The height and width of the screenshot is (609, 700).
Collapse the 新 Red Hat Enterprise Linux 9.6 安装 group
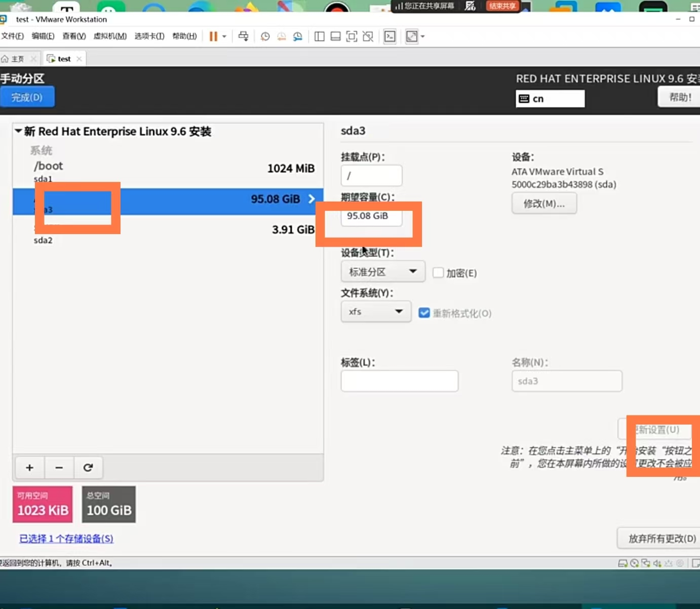[x=18, y=131]
